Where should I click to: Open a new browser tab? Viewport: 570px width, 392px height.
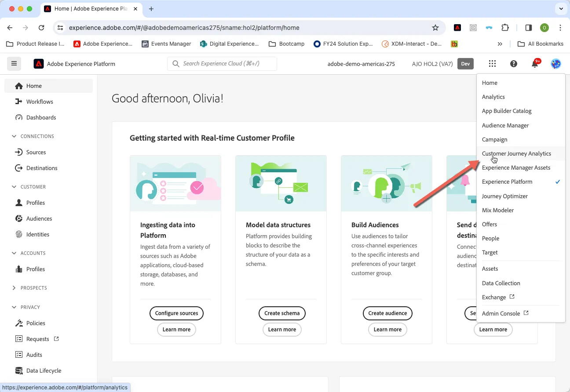point(151,9)
